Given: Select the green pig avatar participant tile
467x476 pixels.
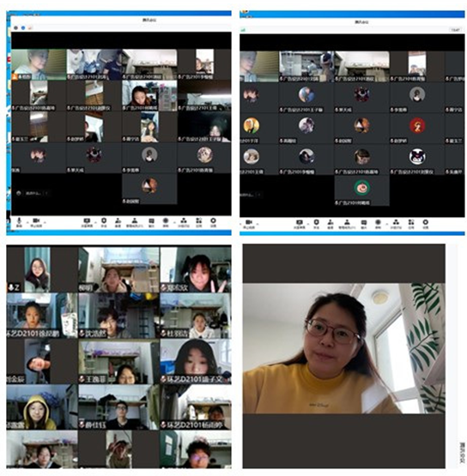Looking at the screenshot, I should [x=362, y=190].
